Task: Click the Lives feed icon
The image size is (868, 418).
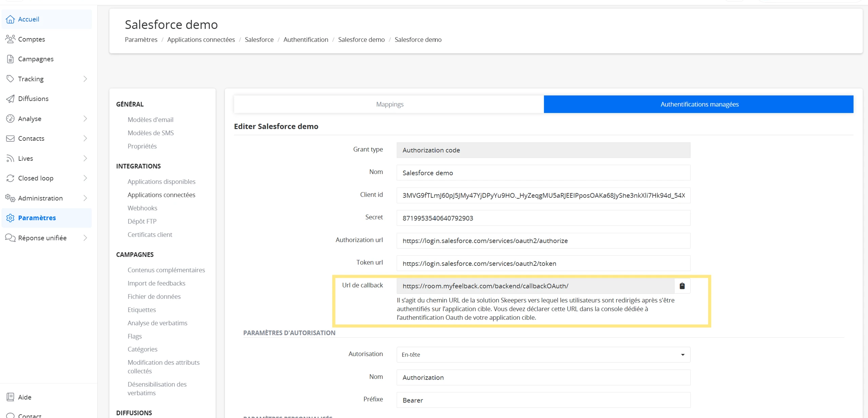Action: [x=10, y=158]
